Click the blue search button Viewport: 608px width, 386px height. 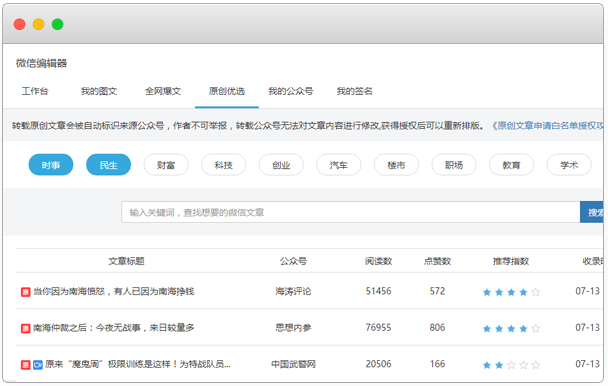point(592,212)
